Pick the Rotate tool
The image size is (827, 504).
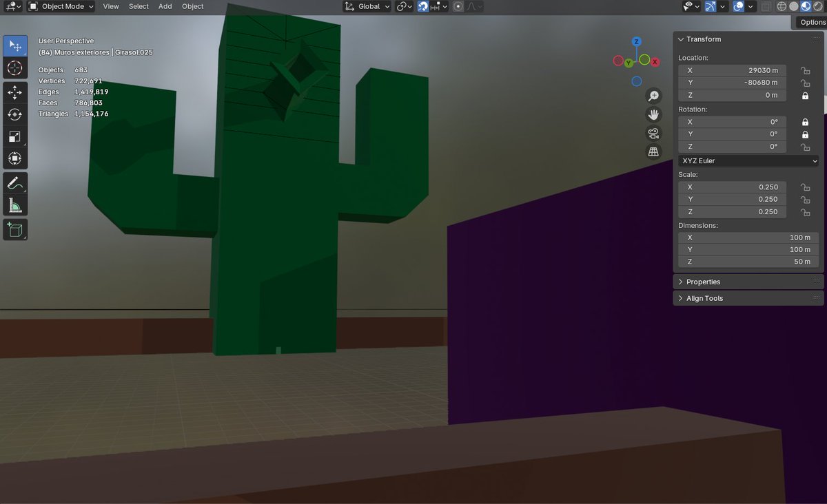tap(15, 114)
